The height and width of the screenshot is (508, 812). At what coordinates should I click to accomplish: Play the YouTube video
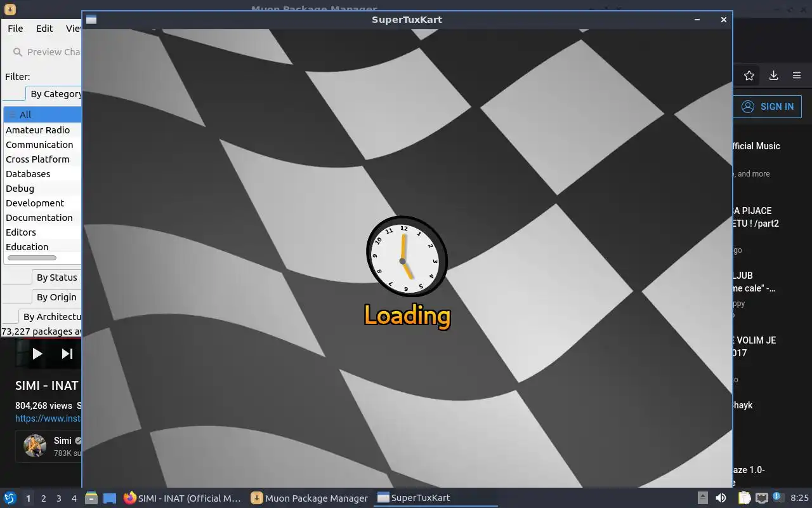[37, 354]
